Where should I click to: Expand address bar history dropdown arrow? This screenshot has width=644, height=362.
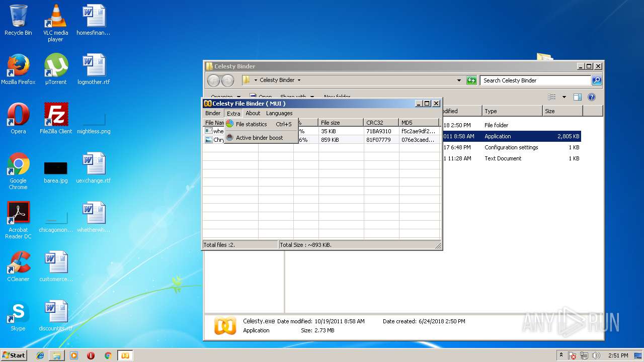pyautogui.click(x=459, y=80)
